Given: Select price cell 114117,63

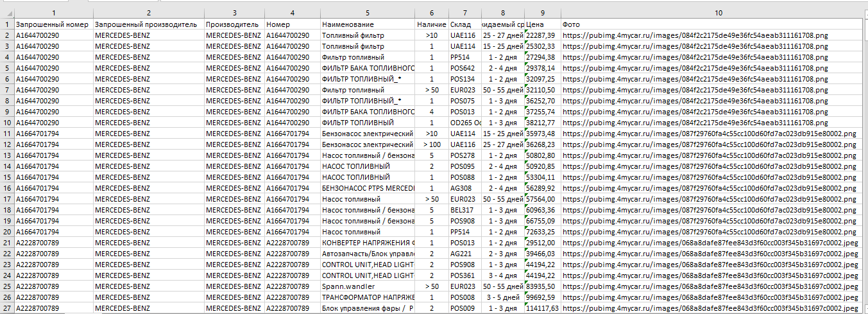Looking at the screenshot, I should 543,308.
